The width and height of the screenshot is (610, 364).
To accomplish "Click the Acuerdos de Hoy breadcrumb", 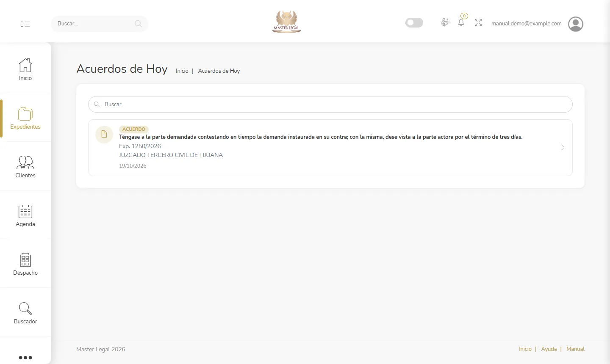I will [219, 71].
